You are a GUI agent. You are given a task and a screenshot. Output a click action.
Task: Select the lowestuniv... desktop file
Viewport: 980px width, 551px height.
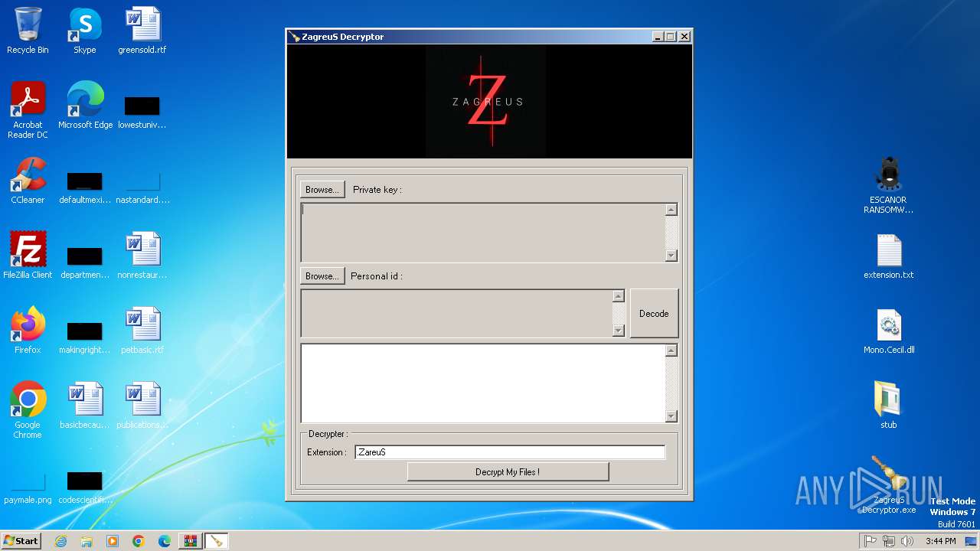(x=142, y=111)
